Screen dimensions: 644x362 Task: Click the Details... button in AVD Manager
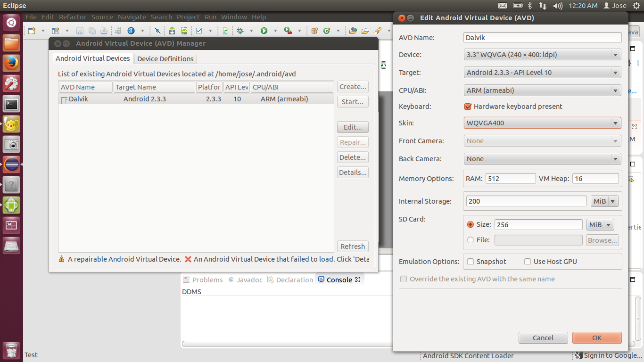click(353, 173)
